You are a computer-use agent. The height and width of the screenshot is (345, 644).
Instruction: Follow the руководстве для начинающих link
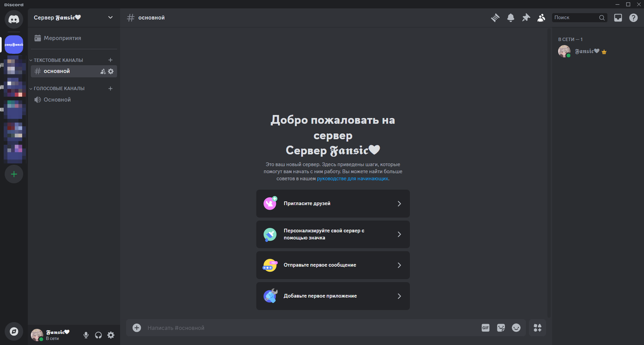352,178
